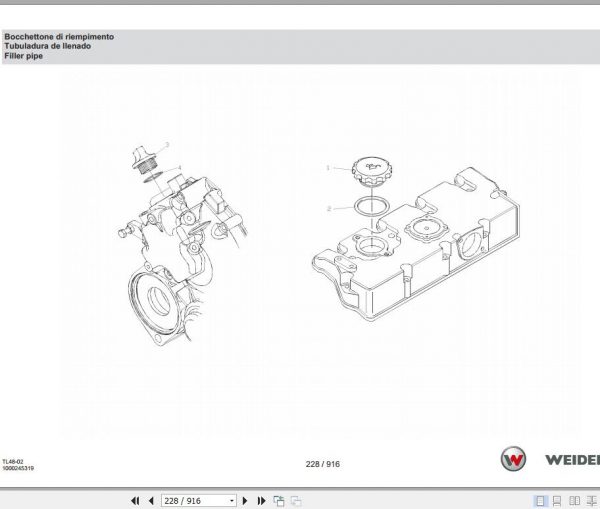Click the greyed next view icon

point(296,501)
